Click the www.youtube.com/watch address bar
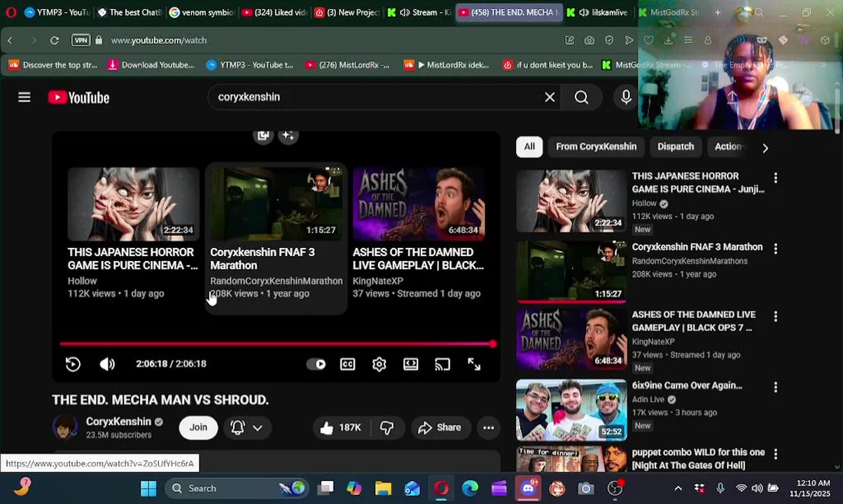Viewport: 843px width, 504px height. tap(158, 41)
